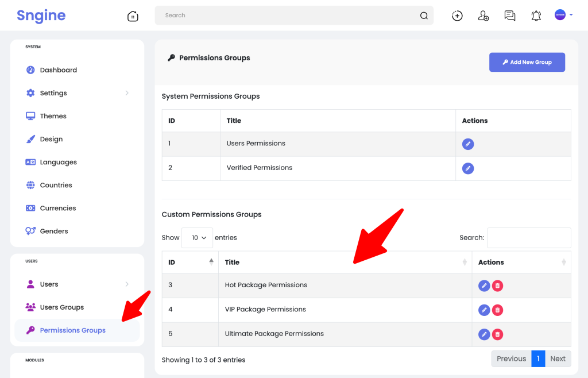Open messages chat icon

pos(510,16)
